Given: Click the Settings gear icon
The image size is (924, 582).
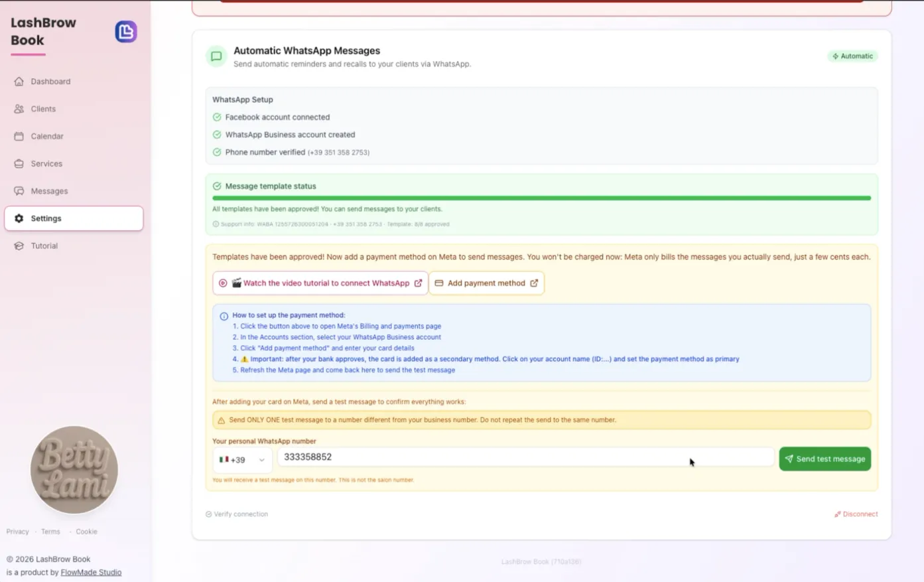Looking at the screenshot, I should pos(19,218).
